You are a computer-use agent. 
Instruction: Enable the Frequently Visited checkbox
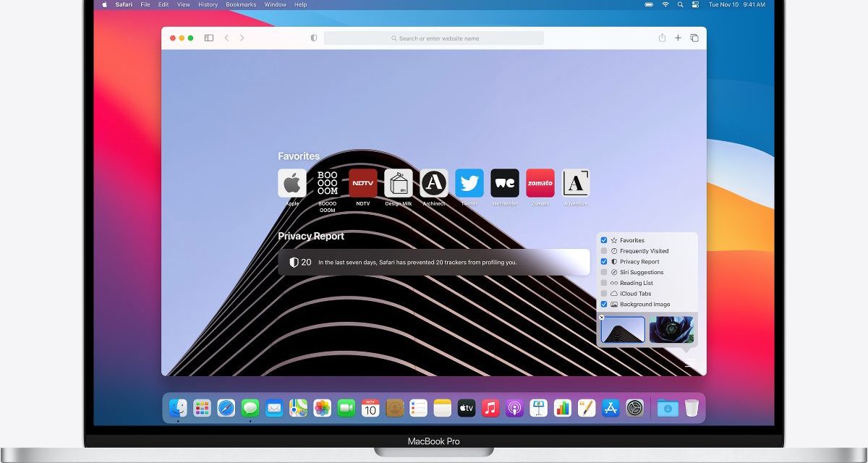pyautogui.click(x=604, y=251)
